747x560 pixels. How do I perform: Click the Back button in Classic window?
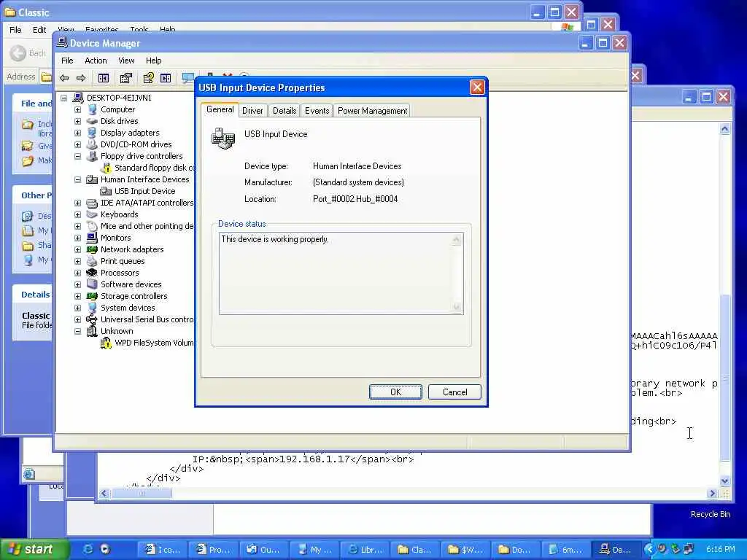tap(28, 52)
